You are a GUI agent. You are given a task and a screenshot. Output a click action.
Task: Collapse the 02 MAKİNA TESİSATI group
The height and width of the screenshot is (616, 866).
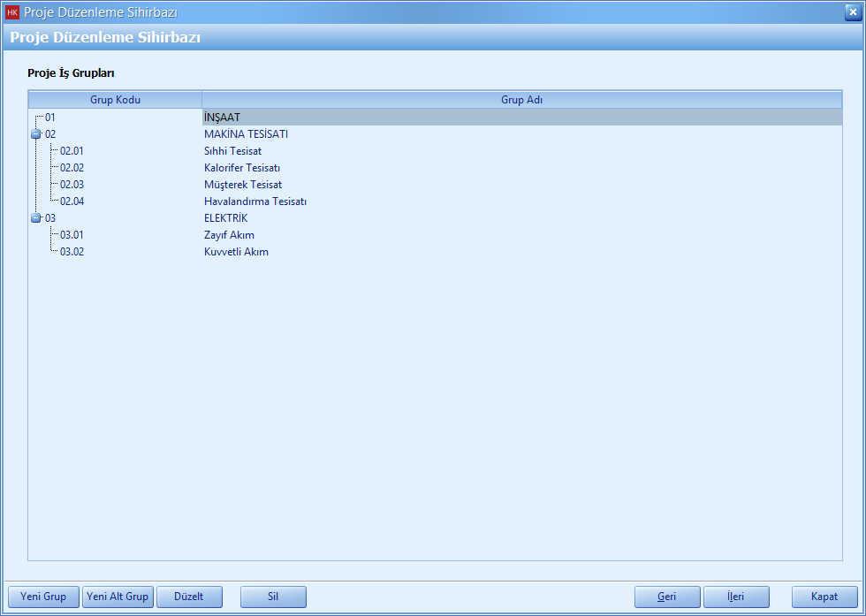36,134
